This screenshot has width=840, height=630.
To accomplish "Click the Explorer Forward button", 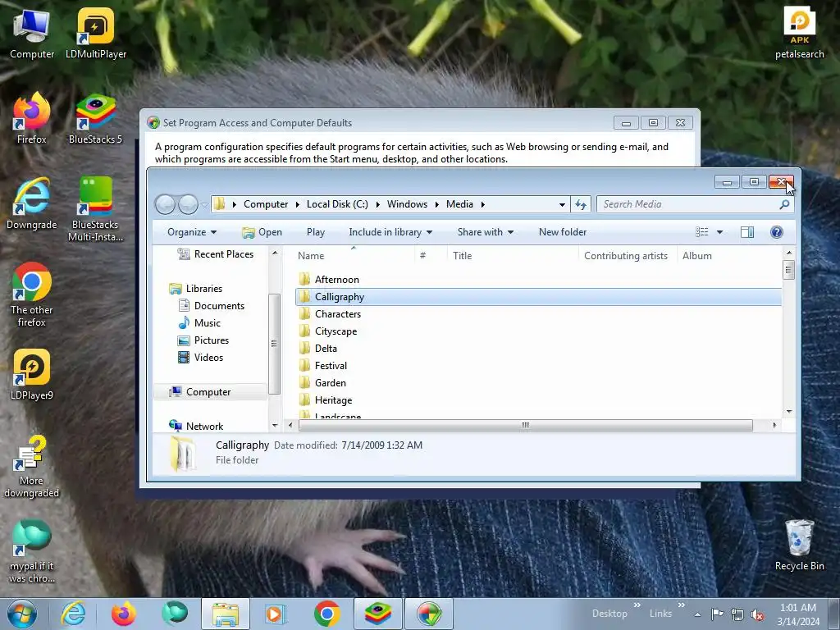I will tap(188, 204).
